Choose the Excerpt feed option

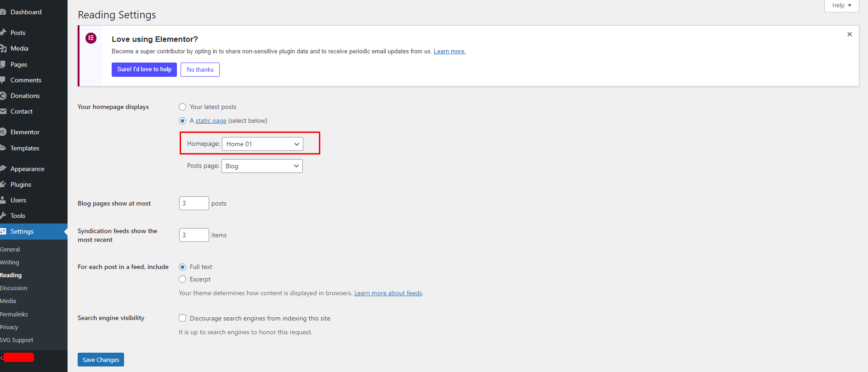pyautogui.click(x=182, y=279)
